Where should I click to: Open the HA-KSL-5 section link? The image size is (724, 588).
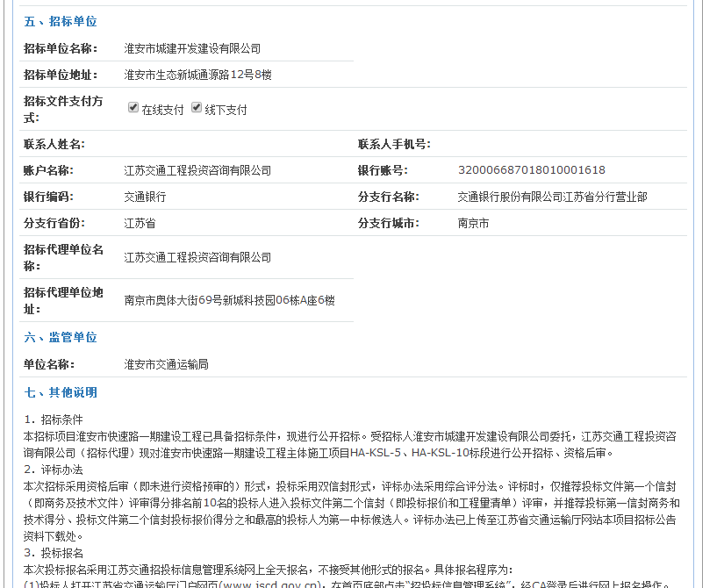click(375, 453)
